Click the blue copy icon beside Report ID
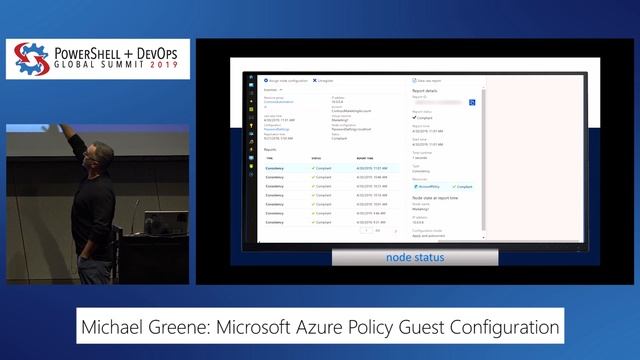The height and width of the screenshot is (360, 640). pos(472,102)
